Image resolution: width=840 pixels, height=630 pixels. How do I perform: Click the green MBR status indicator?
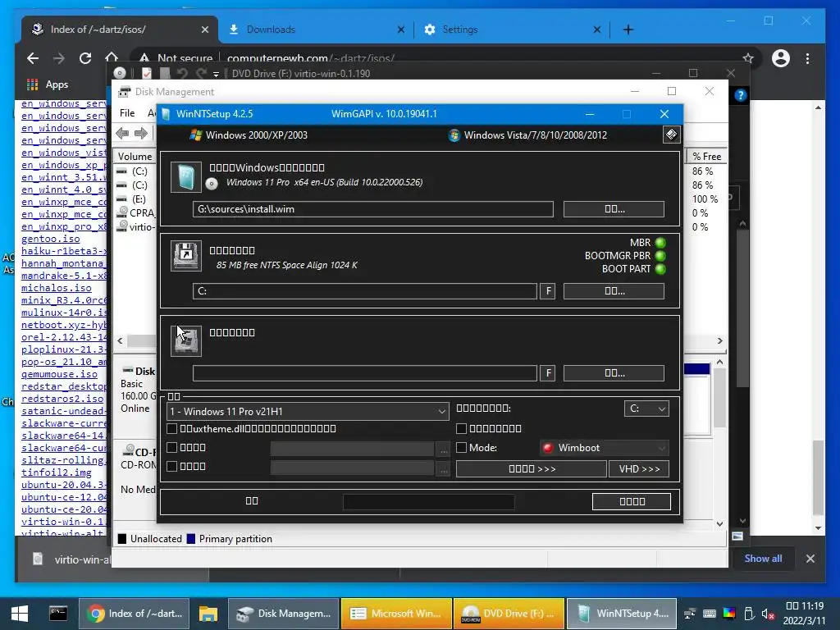pyautogui.click(x=660, y=243)
